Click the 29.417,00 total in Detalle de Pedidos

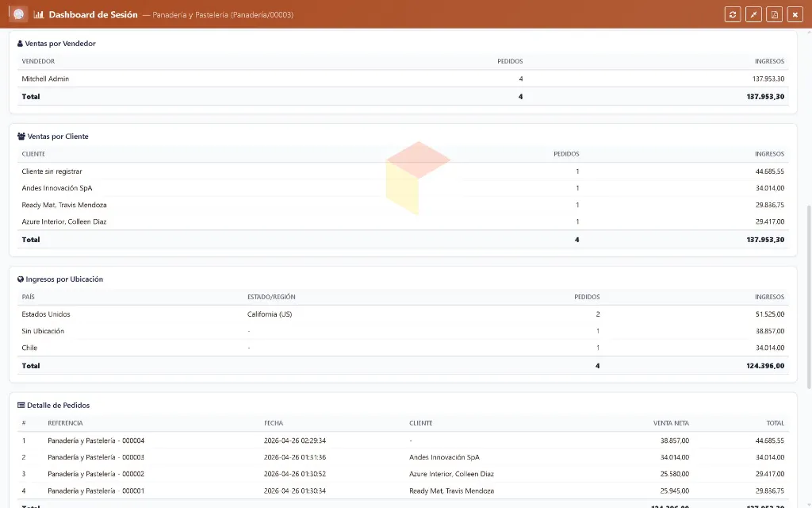[x=769, y=474]
